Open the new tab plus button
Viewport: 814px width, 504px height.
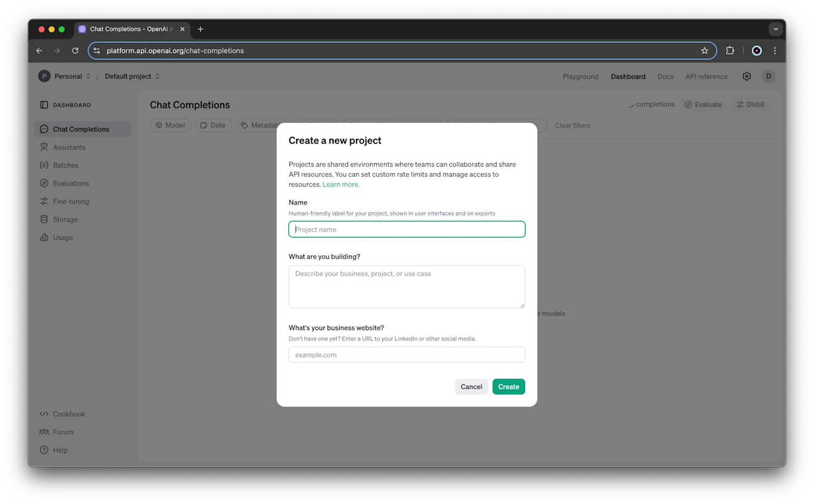pyautogui.click(x=200, y=29)
